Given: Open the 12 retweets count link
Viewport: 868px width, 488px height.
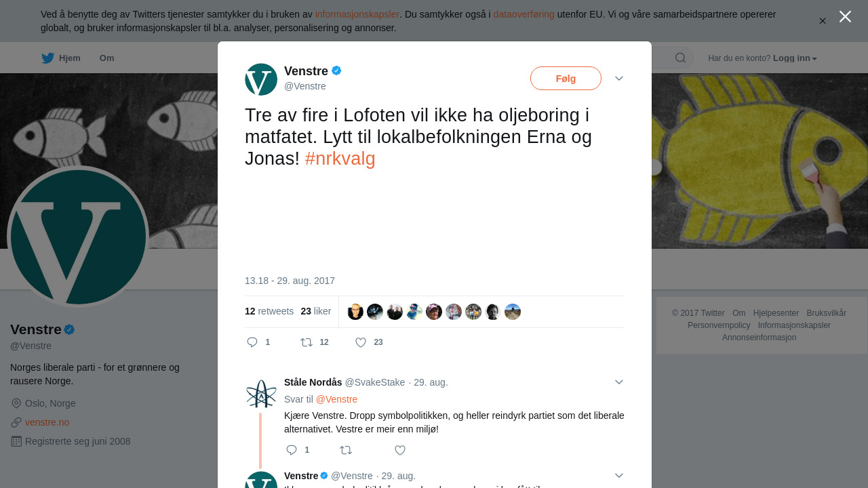Looking at the screenshot, I should coord(269,311).
